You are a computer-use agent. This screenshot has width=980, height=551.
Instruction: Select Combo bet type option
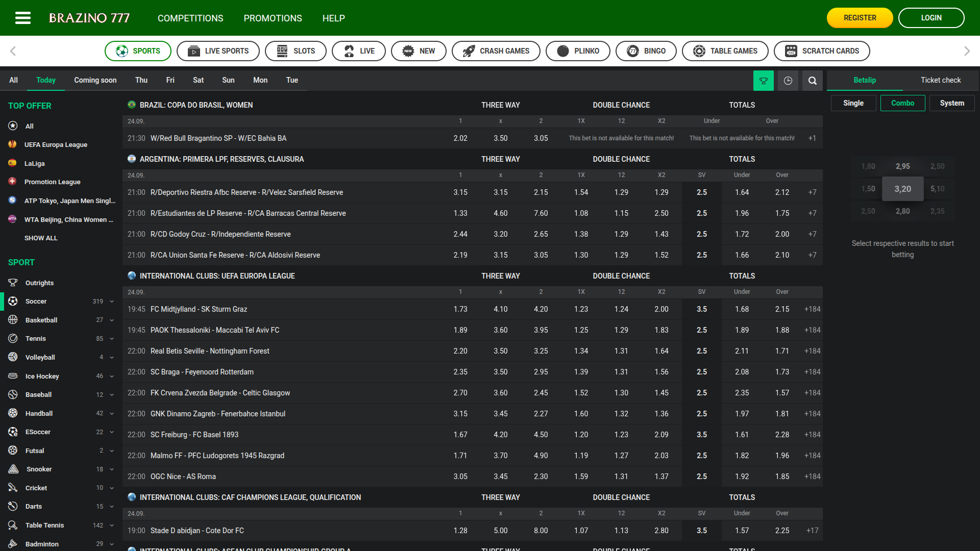pyautogui.click(x=902, y=103)
